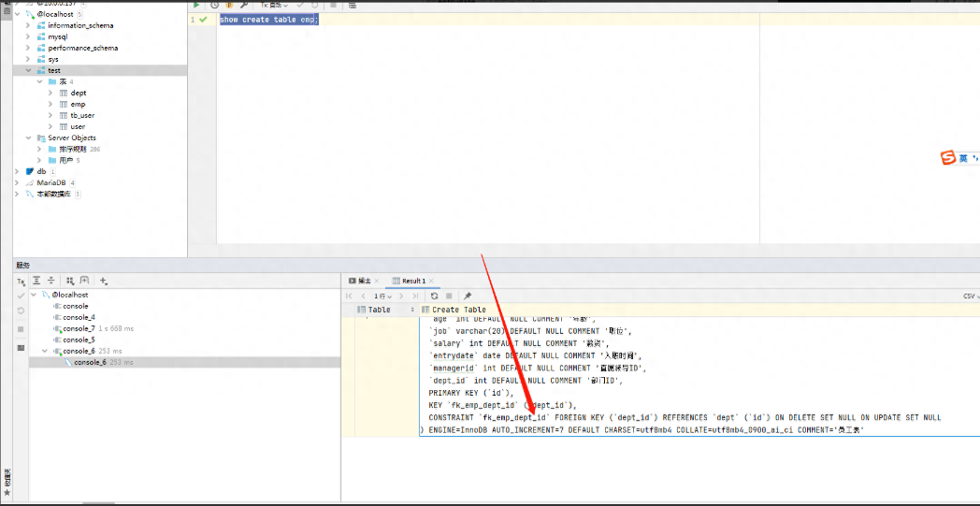The width and height of the screenshot is (980, 506).
Task: Select the console service entry
Action: (x=75, y=306)
